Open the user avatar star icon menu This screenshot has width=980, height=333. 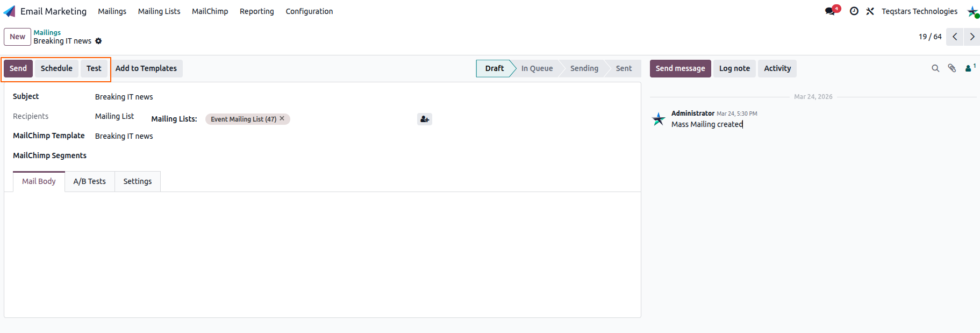click(973, 11)
